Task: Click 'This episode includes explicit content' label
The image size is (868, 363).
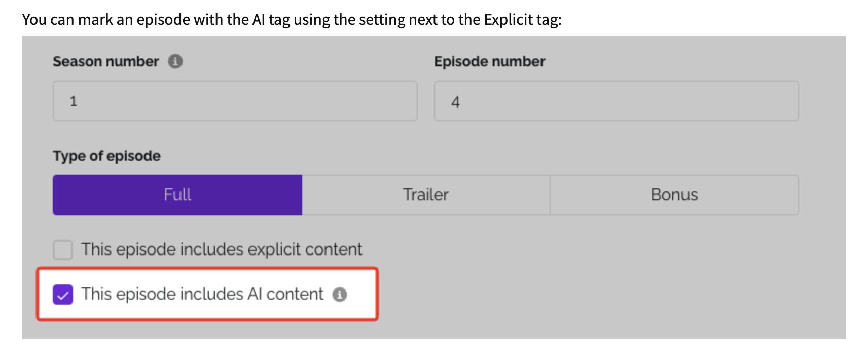Action: (x=222, y=249)
